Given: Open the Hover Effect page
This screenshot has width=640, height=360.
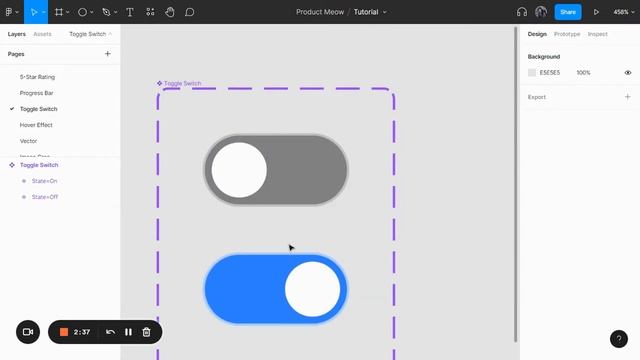Looking at the screenshot, I should 36,124.
